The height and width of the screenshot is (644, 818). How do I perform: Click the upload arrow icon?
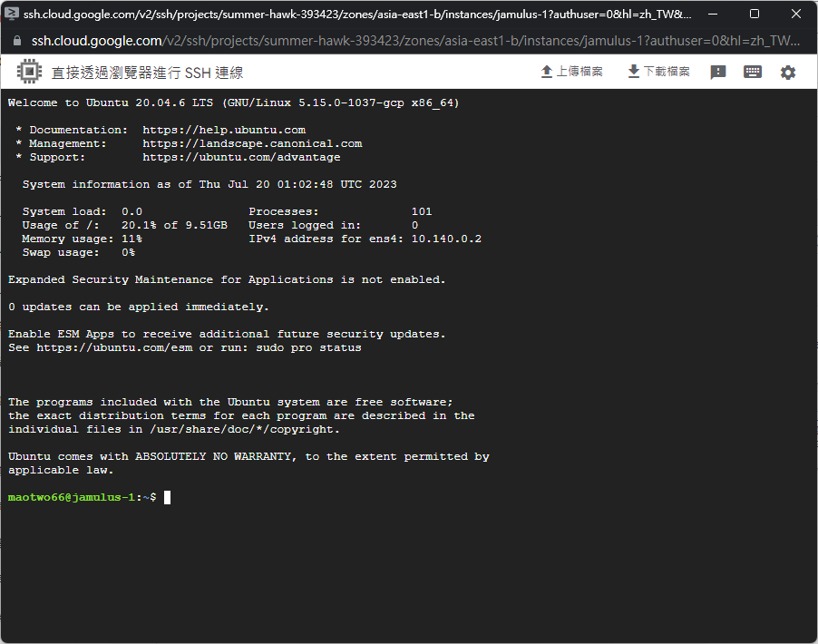coord(547,72)
